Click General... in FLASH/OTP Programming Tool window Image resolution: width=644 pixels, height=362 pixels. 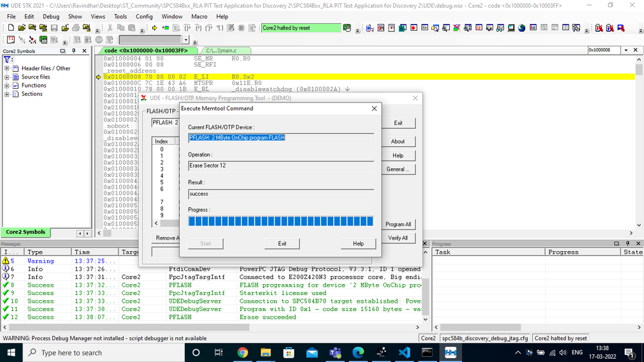point(398,169)
